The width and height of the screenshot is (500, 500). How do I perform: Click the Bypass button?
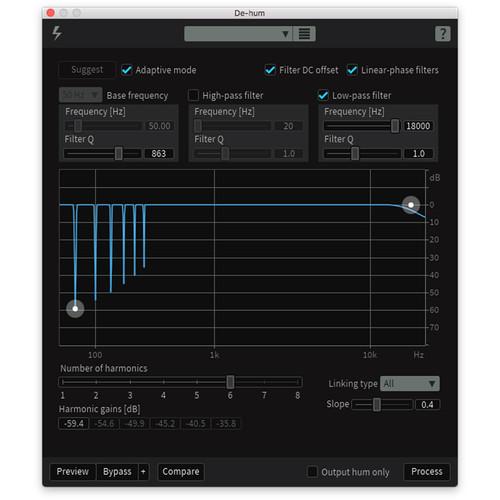[117, 472]
